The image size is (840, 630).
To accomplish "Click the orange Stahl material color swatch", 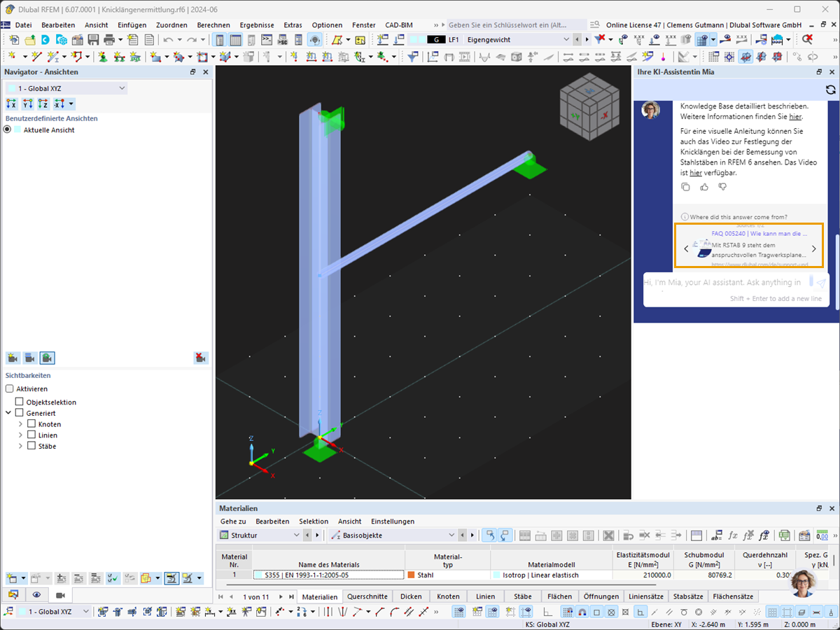I will tap(411, 575).
